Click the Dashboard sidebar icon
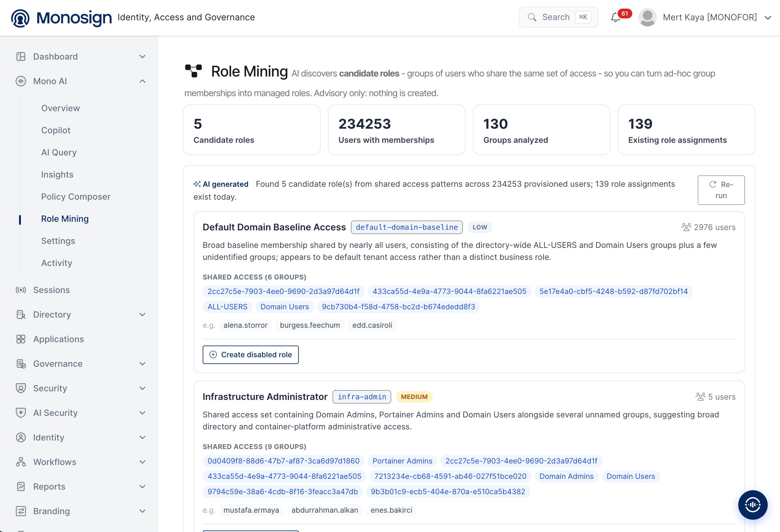This screenshot has height=532, width=780. coord(21,57)
